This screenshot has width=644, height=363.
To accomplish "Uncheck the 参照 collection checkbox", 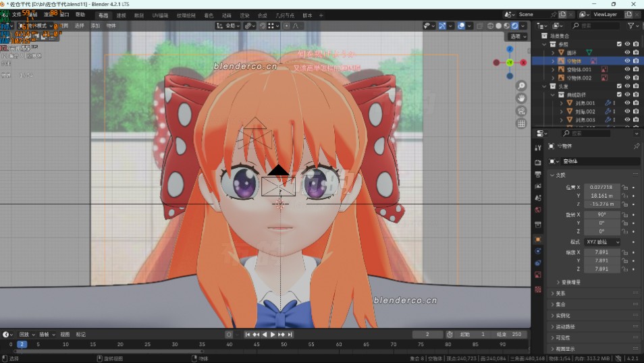I will pos(619,45).
